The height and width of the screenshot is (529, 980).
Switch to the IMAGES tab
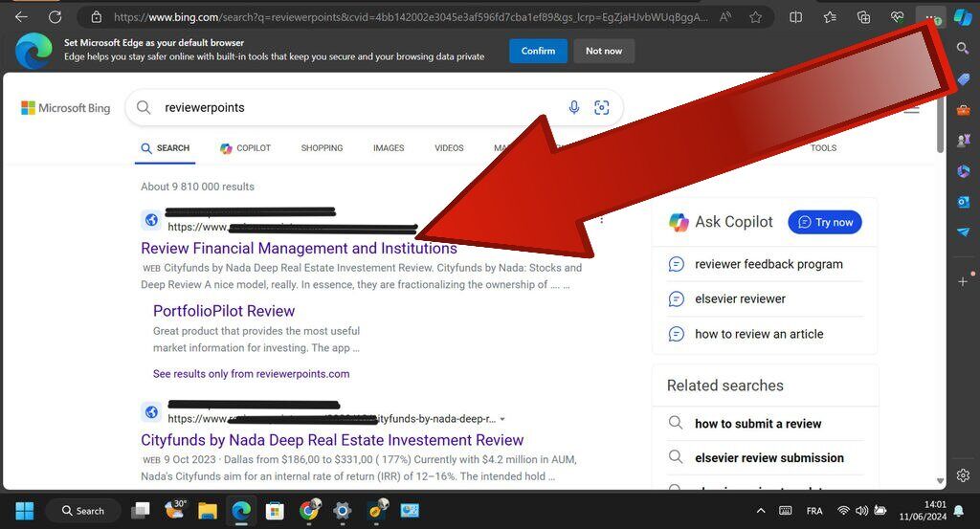389,148
